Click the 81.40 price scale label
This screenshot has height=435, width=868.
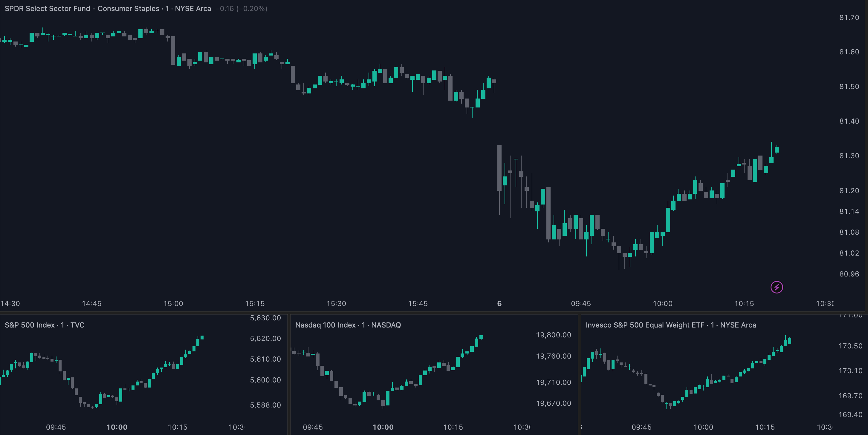pos(849,121)
